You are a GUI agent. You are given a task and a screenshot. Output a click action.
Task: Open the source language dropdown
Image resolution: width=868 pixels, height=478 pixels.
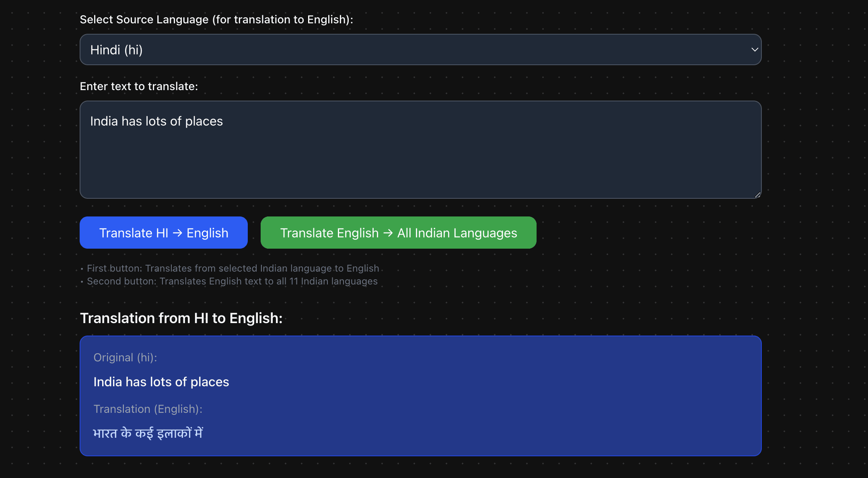(x=420, y=49)
